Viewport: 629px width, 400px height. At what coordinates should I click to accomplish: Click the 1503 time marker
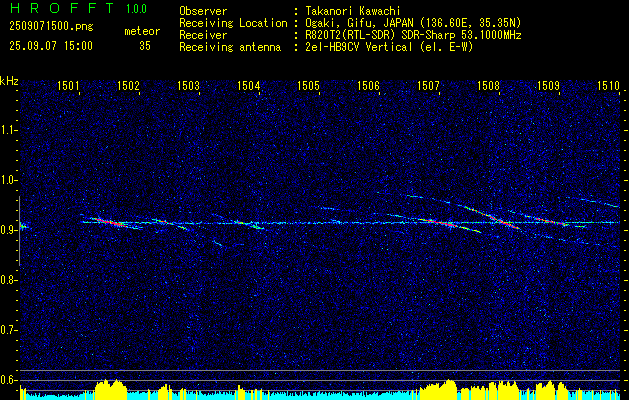click(x=188, y=85)
